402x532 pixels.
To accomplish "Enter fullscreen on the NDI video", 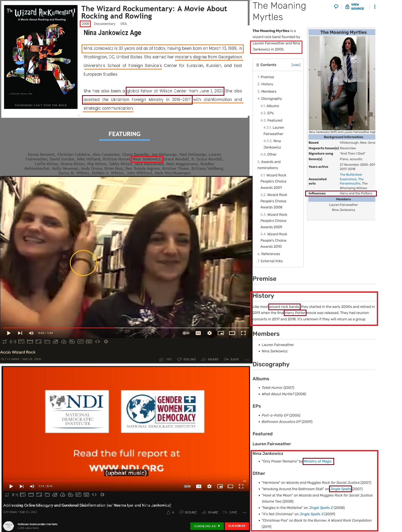I will (241, 486).
